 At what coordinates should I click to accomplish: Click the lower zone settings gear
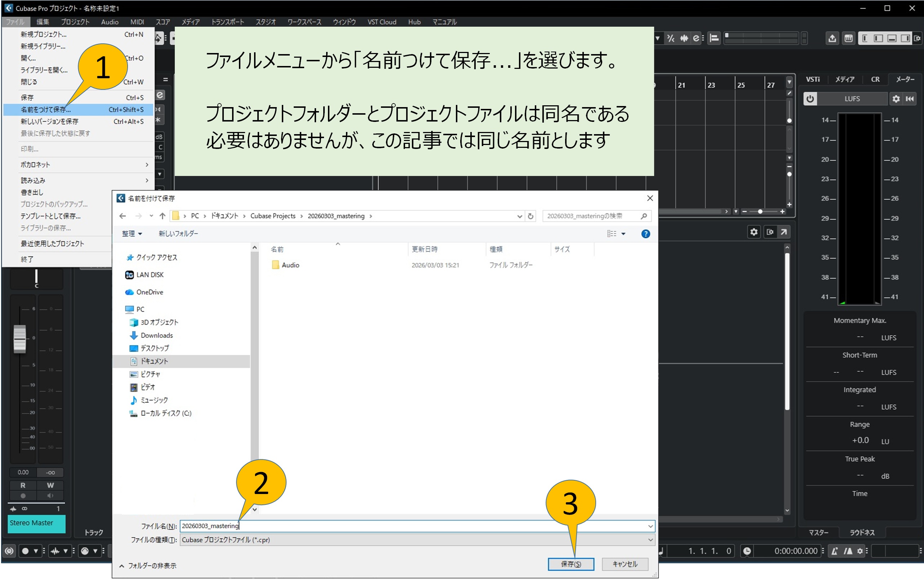click(754, 232)
